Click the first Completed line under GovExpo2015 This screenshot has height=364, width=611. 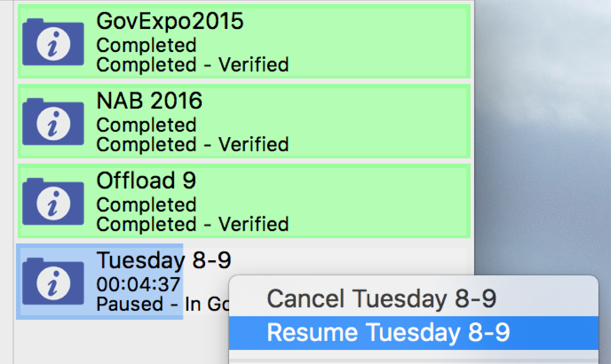[146, 45]
